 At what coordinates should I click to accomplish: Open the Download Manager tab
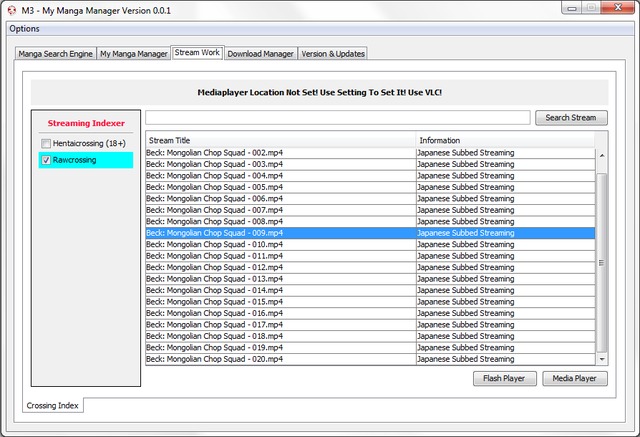click(260, 54)
